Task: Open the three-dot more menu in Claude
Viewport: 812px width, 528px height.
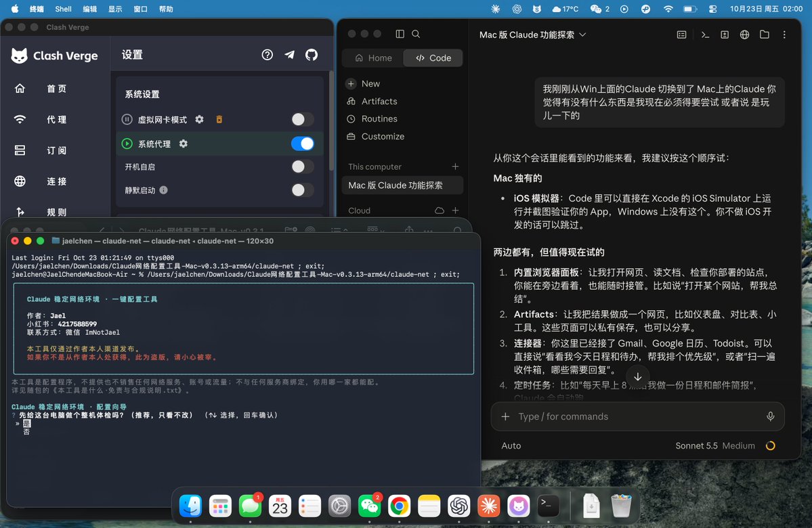Action: 784,35
